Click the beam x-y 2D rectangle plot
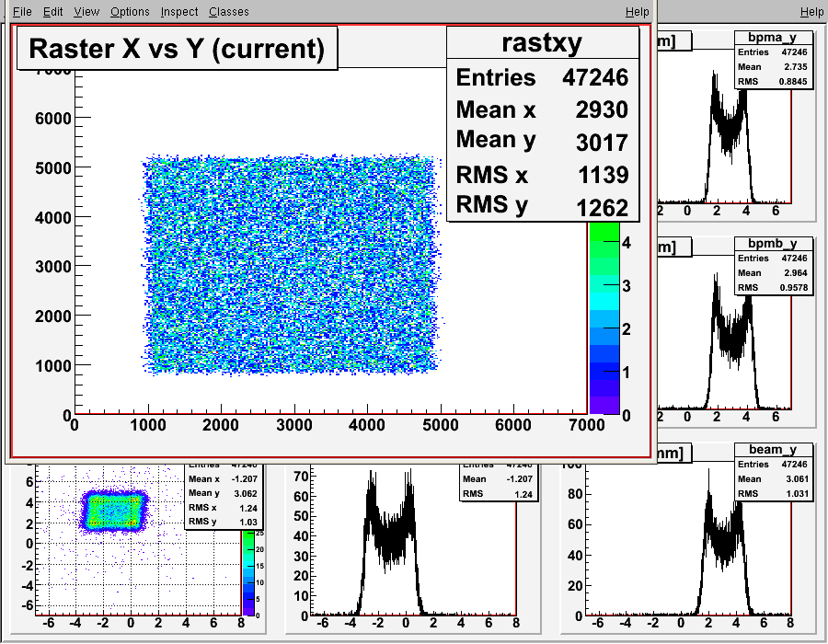The height and width of the screenshot is (644, 828). point(113,511)
